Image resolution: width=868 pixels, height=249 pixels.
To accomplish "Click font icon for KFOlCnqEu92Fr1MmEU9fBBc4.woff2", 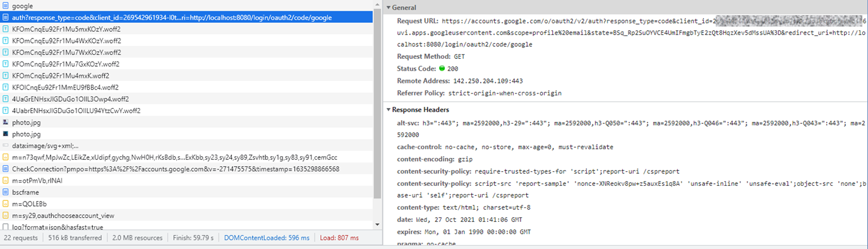I will (x=6, y=87).
